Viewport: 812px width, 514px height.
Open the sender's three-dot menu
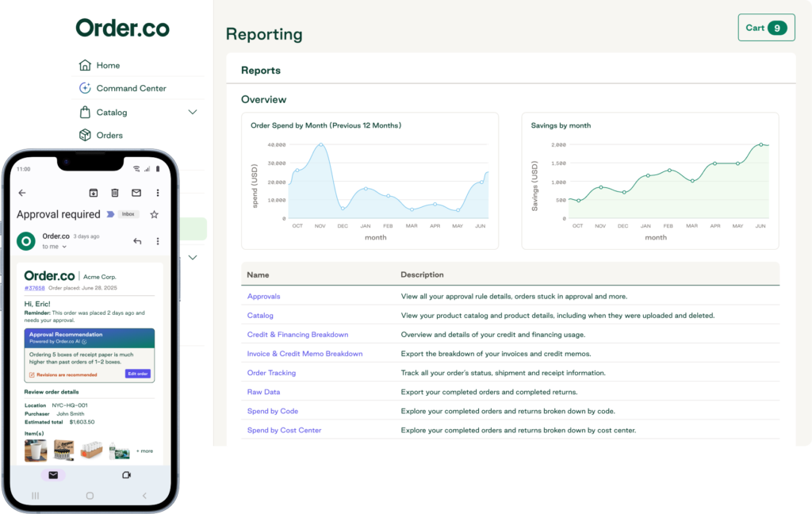tap(158, 242)
